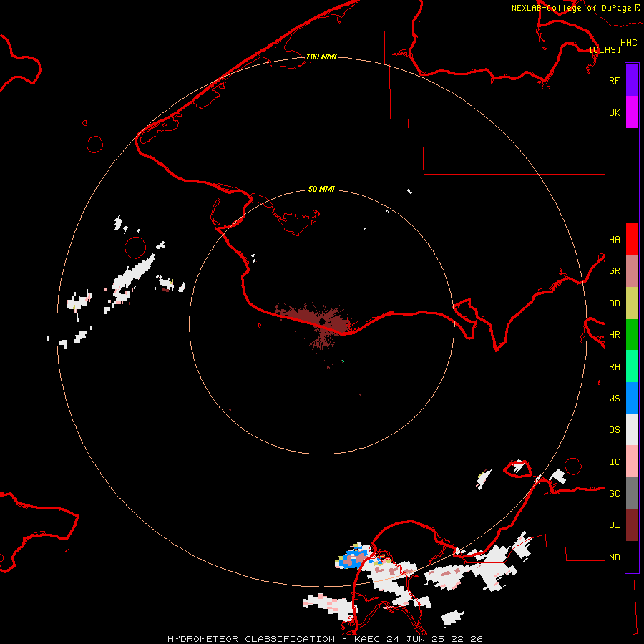Viewport: 644px width, 644px height.
Task: Select the BD yellow legend block
Action: (632, 303)
